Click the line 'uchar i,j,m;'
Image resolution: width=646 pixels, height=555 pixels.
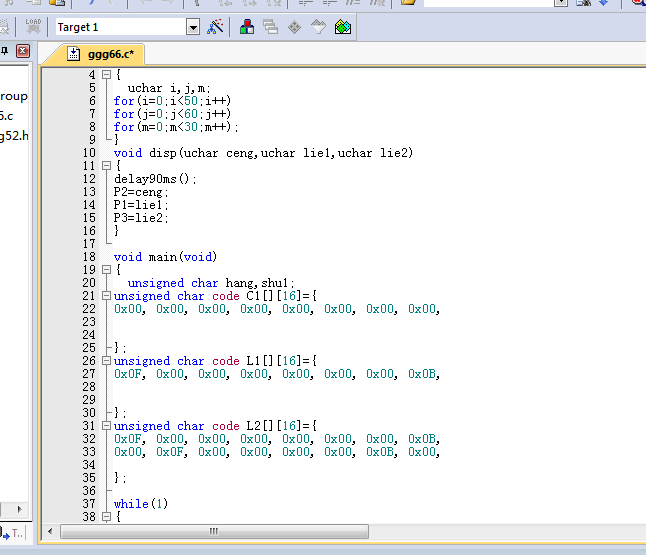pyautogui.click(x=169, y=88)
